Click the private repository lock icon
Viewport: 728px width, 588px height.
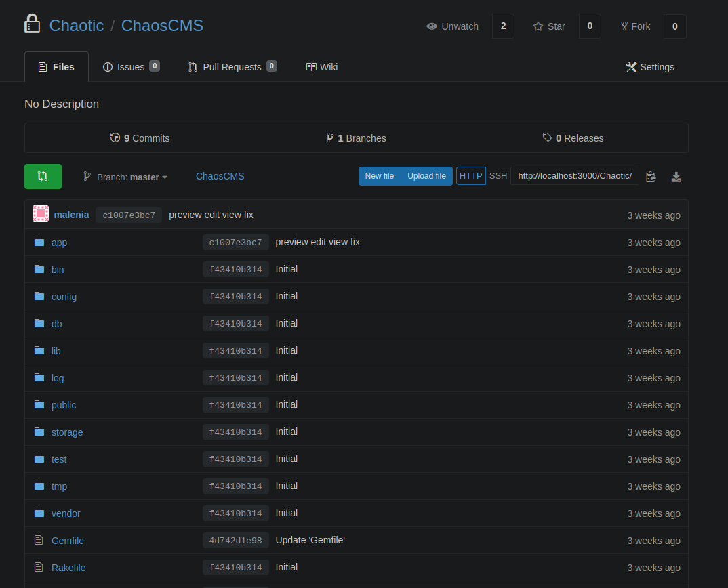tap(32, 24)
